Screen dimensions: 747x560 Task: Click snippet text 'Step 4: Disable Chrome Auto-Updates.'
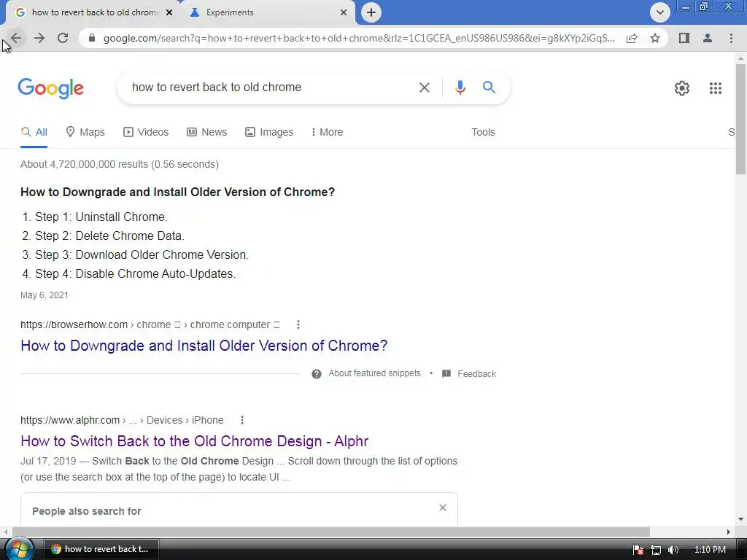click(x=135, y=274)
